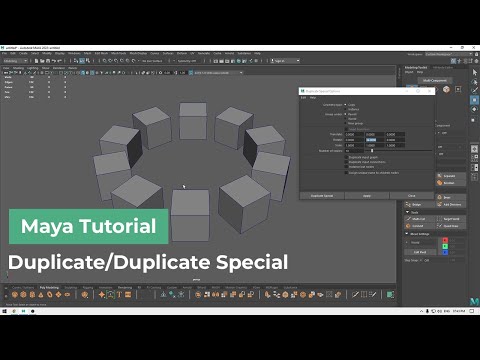
Task: Switch to the Rendering shelf tab
Action: [125, 287]
